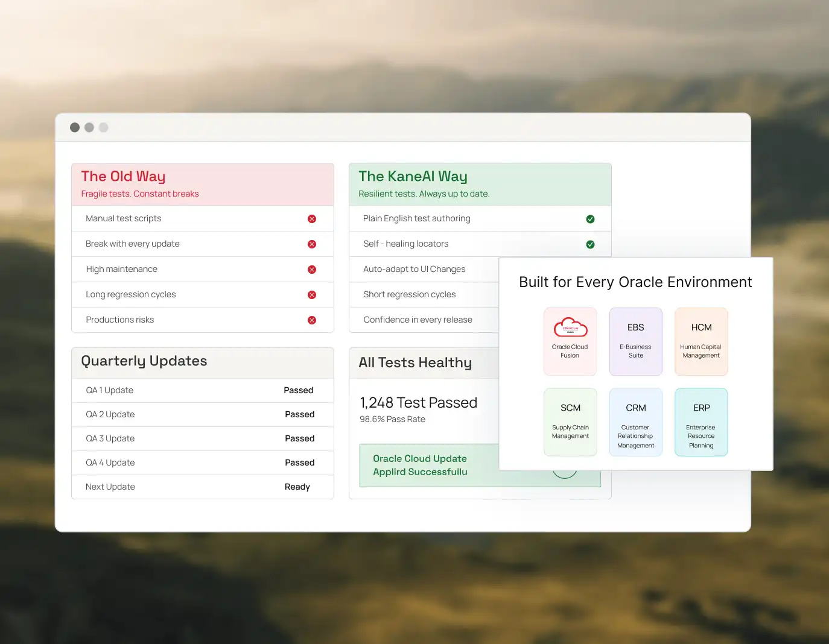The image size is (829, 644).
Task: Click red X icon next to High maintenance
Action: coord(312,270)
